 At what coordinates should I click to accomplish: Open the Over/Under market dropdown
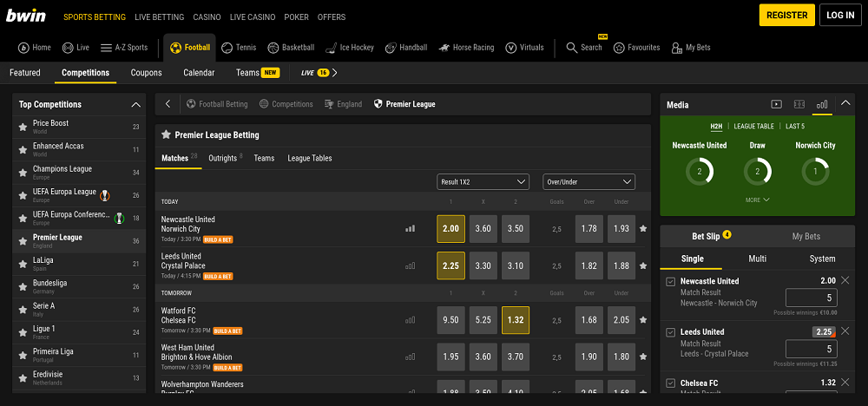point(589,181)
